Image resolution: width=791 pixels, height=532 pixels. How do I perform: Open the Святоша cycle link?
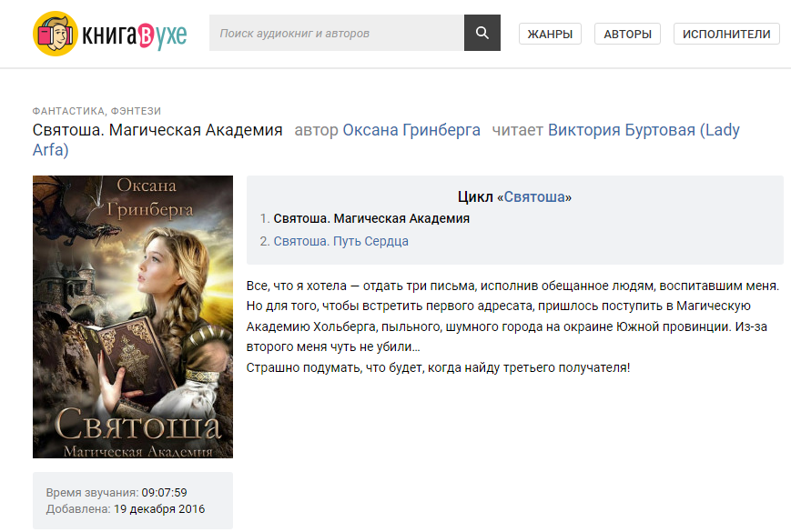click(x=534, y=197)
